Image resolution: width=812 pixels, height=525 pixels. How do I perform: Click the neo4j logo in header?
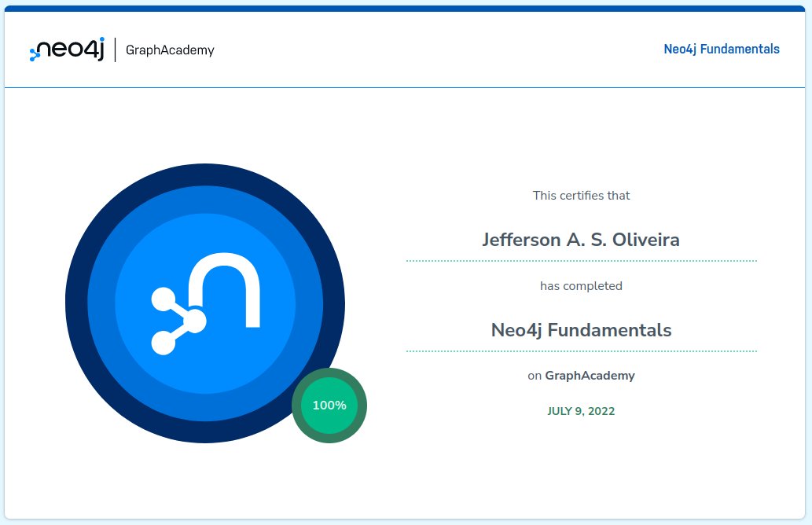[67, 50]
